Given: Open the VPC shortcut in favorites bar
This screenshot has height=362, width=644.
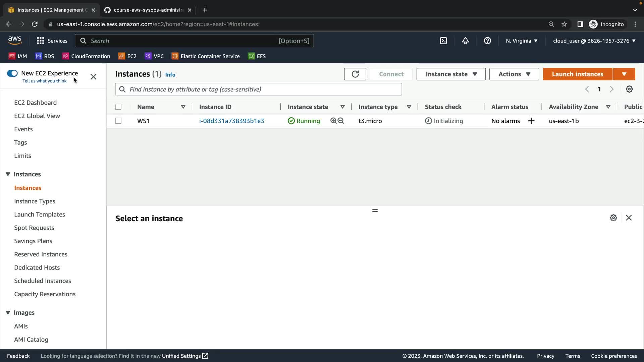Looking at the screenshot, I should tap(154, 56).
